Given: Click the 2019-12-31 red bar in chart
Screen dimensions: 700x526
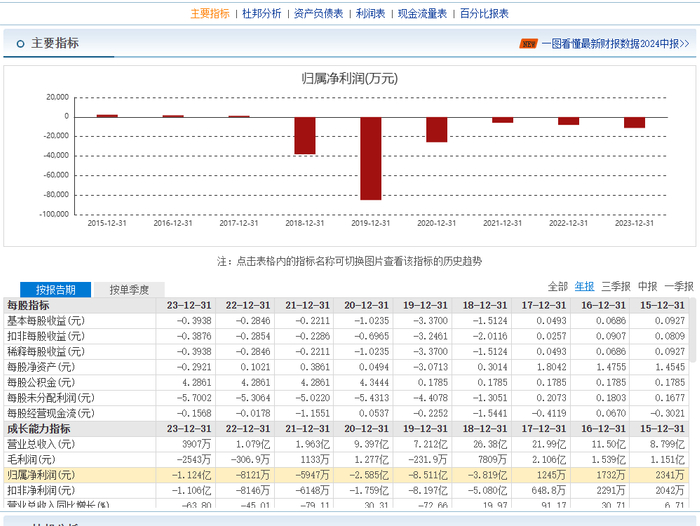Looking at the screenshot, I should click(370, 158).
